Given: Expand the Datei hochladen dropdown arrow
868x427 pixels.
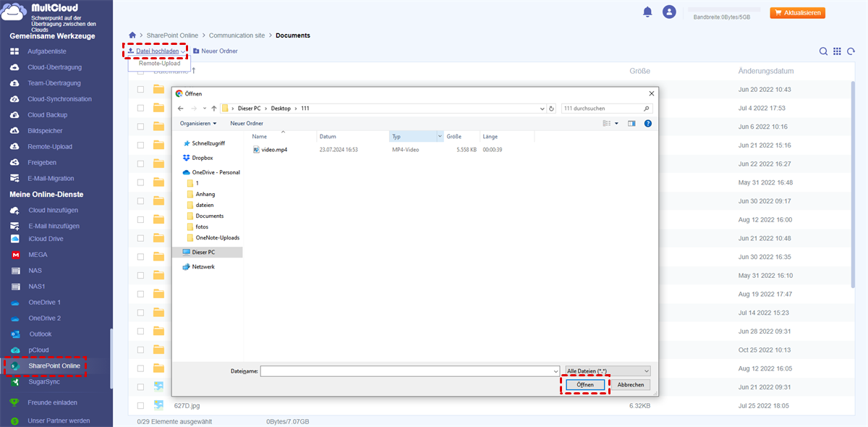Looking at the screenshot, I should coord(184,51).
